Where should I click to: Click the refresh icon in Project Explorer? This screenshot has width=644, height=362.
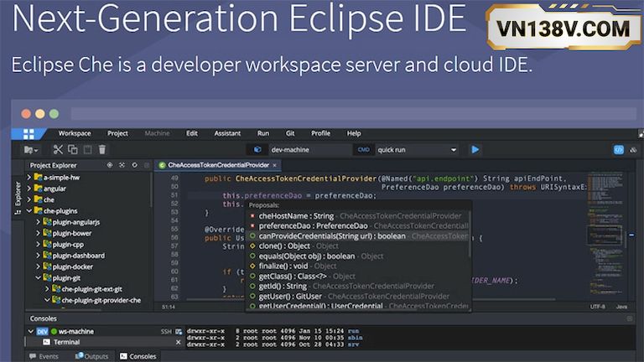click(134, 165)
